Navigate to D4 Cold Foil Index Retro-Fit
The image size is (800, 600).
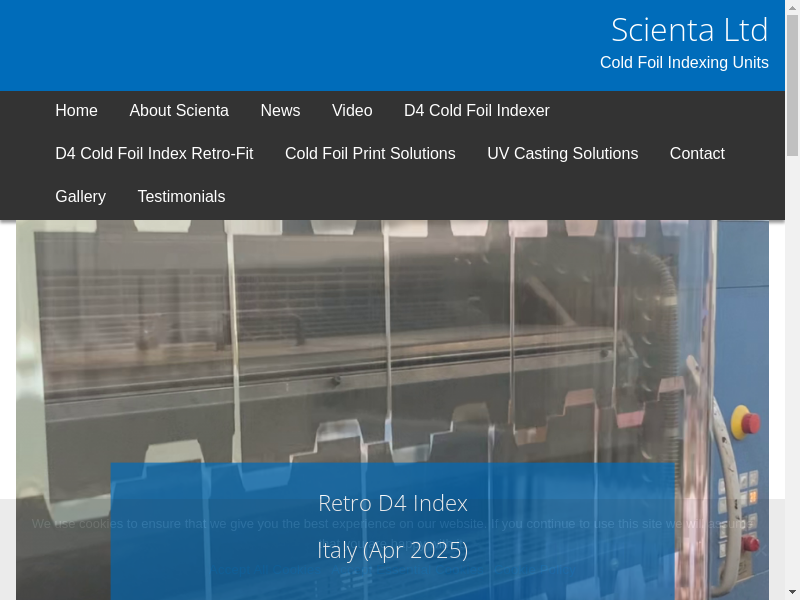pos(154,154)
